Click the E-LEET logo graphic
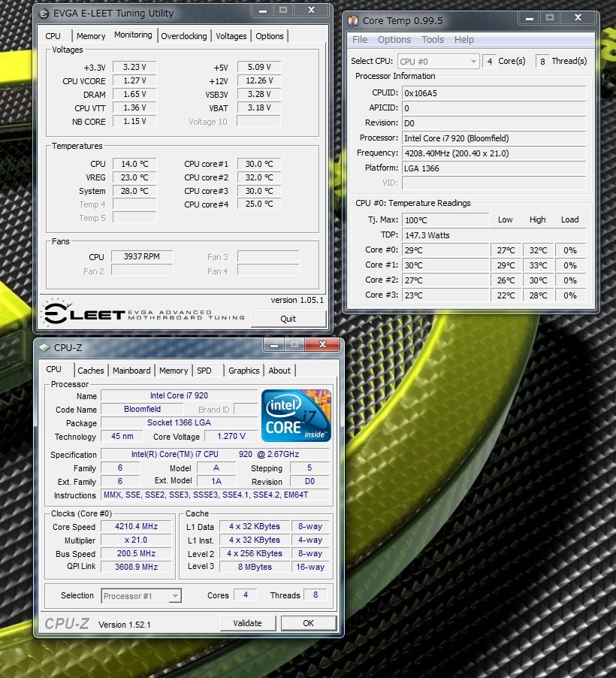 144,313
